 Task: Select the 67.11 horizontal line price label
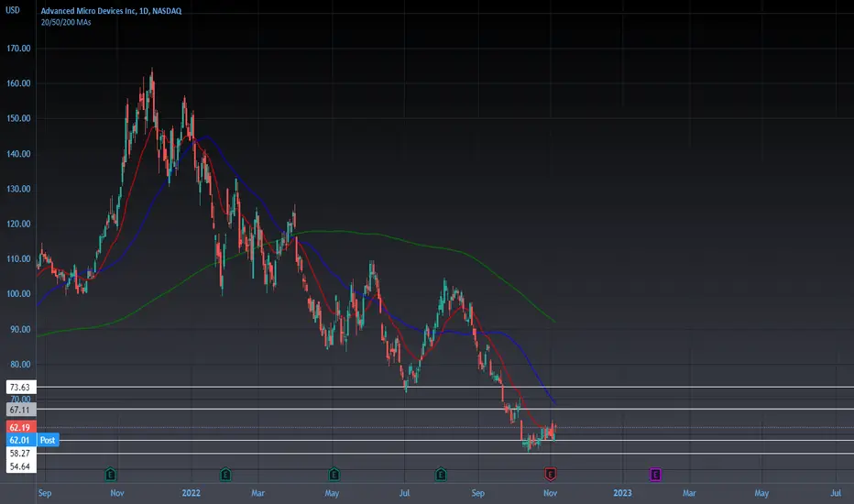click(x=21, y=410)
